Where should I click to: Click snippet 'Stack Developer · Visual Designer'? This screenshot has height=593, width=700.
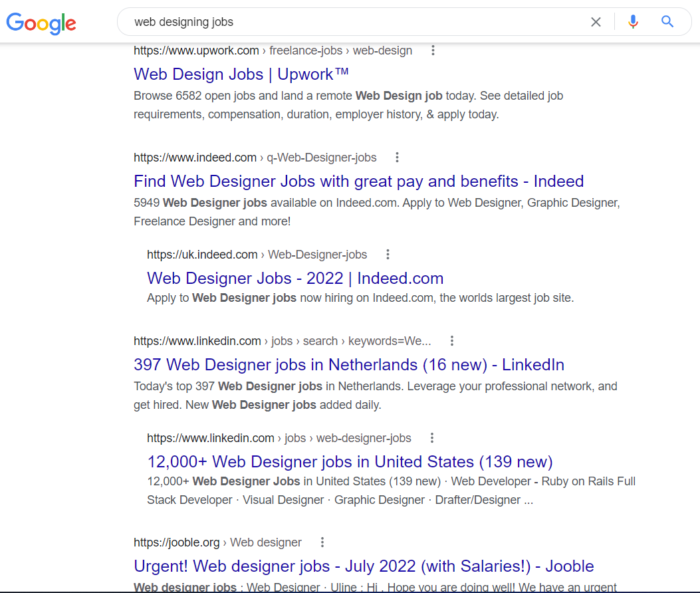[235, 500]
